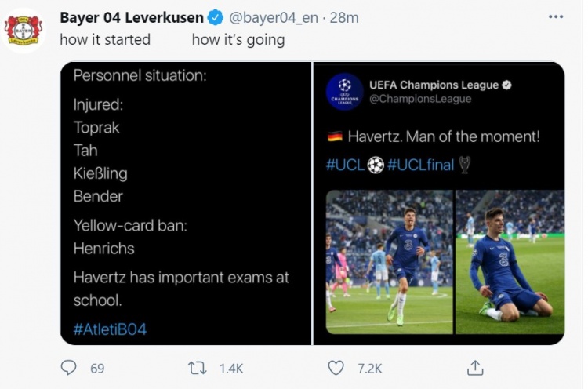Click the reply speech bubble icon
This screenshot has height=389, width=588.
pos(69,367)
